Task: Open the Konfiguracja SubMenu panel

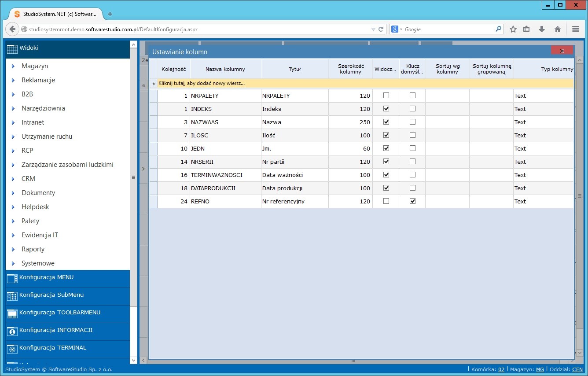Action: pos(68,296)
